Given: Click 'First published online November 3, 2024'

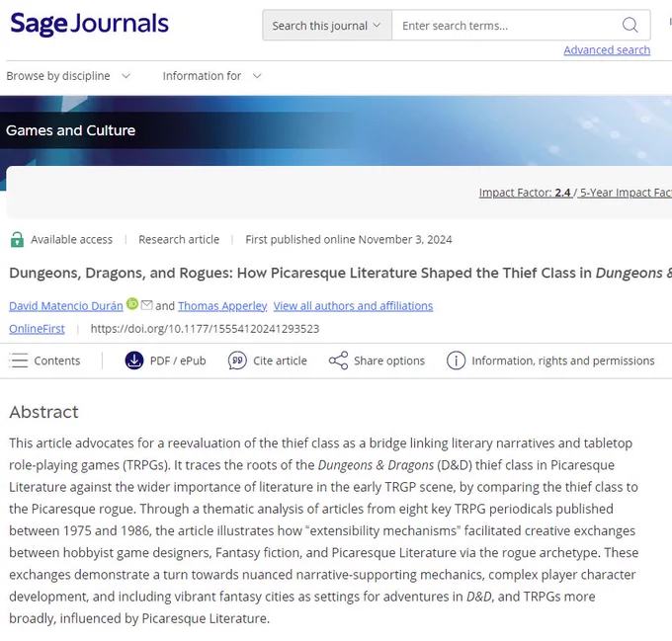Looking at the screenshot, I should coord(349,239).
